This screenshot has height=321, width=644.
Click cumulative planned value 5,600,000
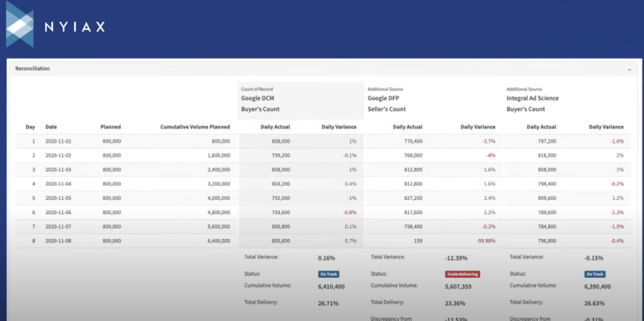(x=219, y=227)
